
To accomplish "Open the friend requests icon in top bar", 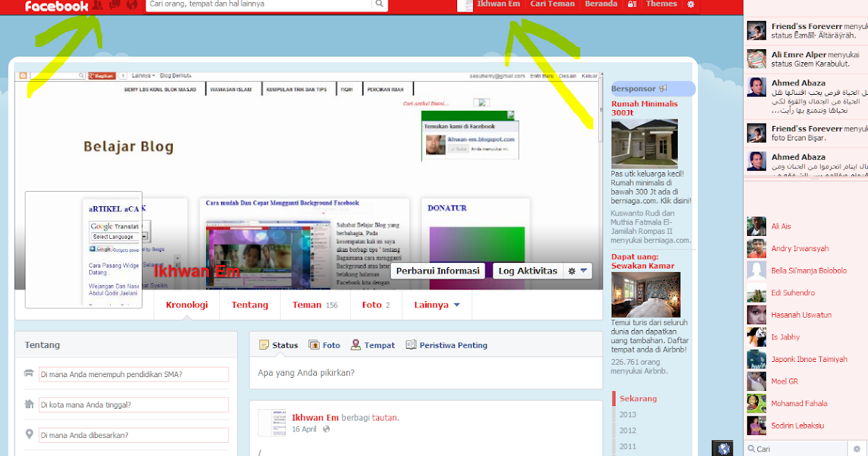I will coord(98,5).
